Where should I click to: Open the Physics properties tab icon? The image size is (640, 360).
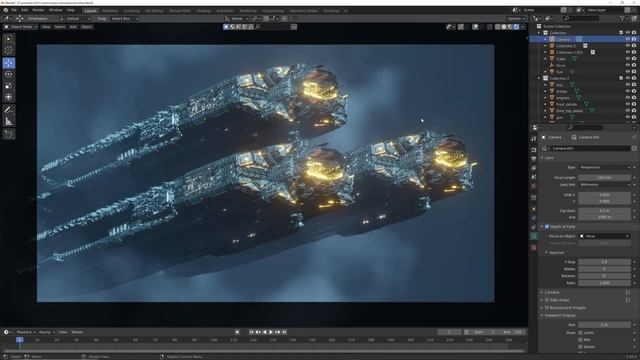[x=534, y=218]
